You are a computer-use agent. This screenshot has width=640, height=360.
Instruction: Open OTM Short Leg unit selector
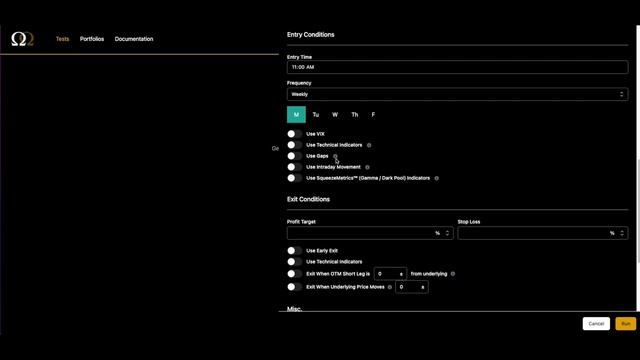(401, 274)
